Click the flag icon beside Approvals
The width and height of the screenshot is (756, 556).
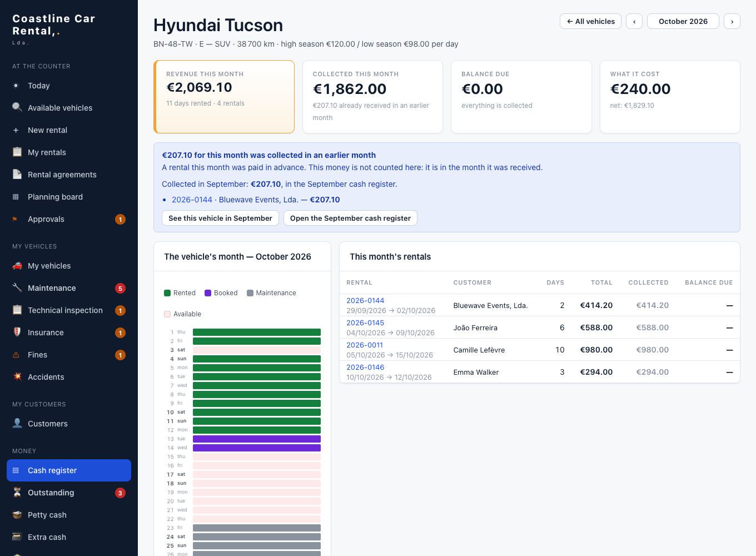click(x=15, y=219)
